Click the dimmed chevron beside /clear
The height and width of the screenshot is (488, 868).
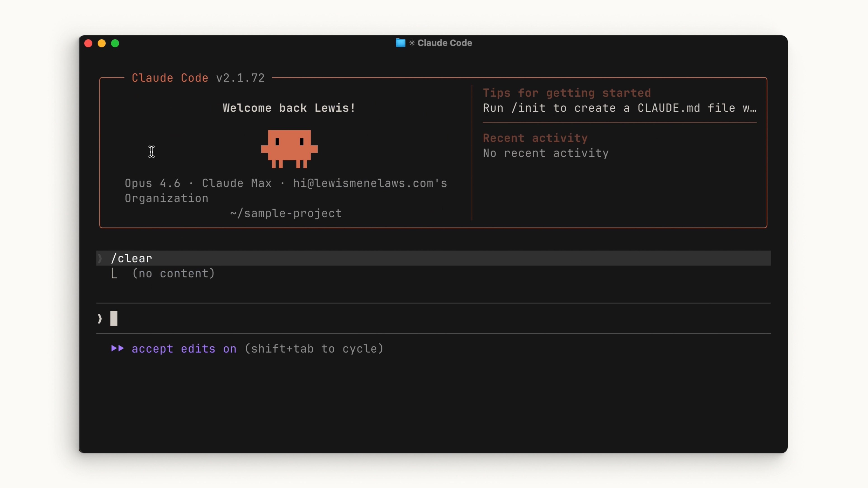100,258
